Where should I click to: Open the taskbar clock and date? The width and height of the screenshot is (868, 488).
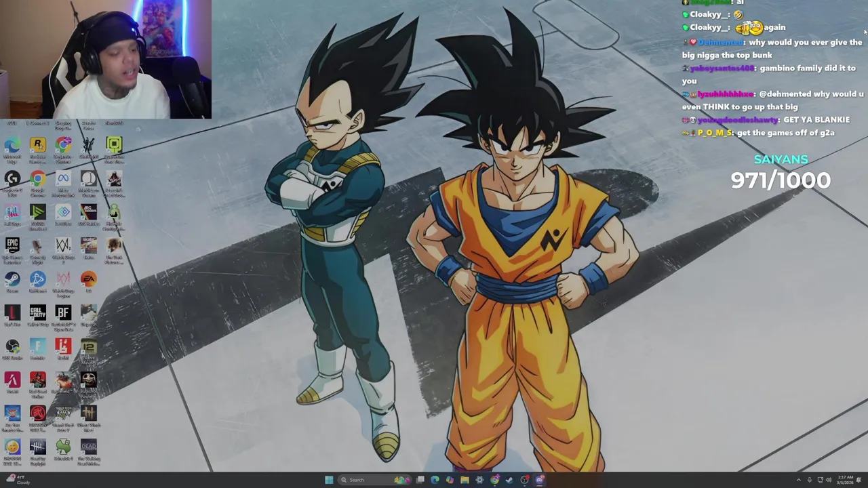[845, 480]
